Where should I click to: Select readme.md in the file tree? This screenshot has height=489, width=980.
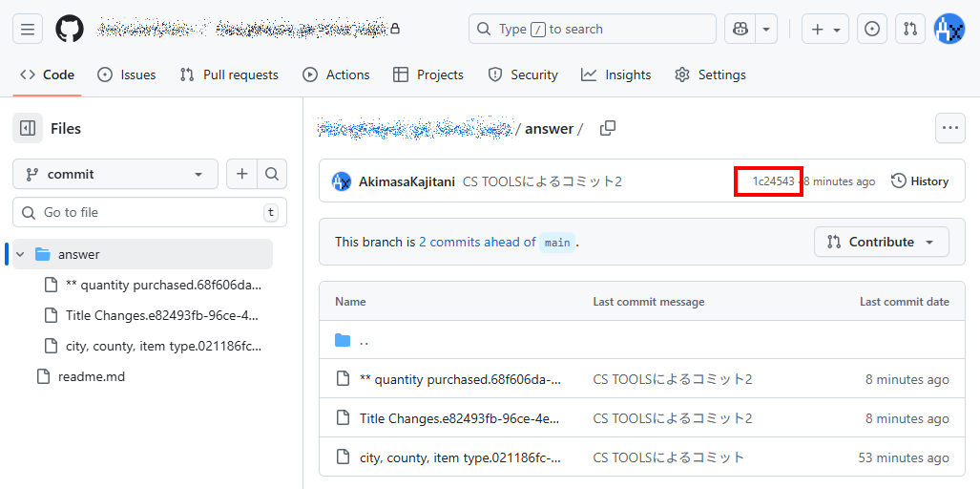click(91, 376)
